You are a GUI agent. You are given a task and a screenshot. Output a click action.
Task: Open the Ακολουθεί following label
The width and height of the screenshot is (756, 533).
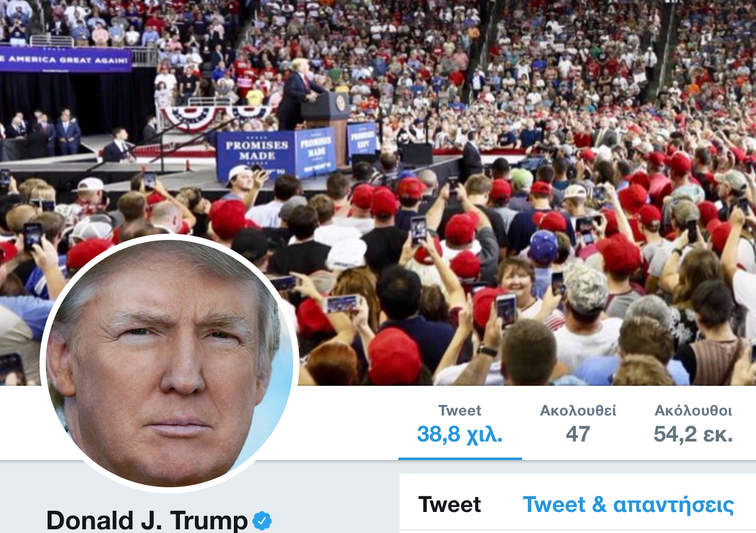pyautogui.click(x=578, y=411)
